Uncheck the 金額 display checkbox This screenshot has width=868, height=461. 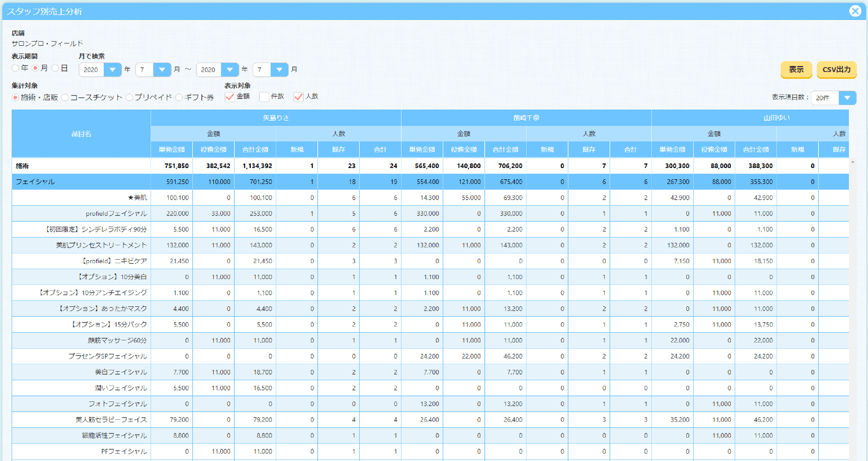[x=230, y=97]
